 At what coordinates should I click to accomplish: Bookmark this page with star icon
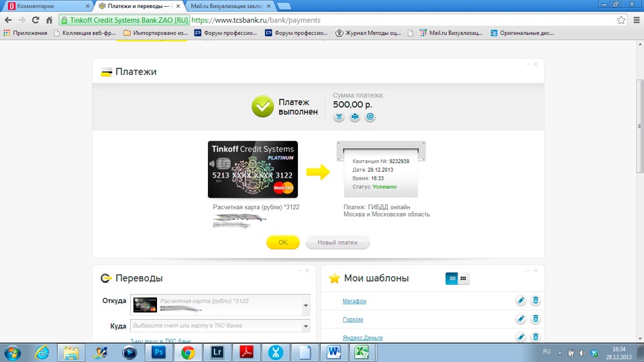click(x=621, y=20)
